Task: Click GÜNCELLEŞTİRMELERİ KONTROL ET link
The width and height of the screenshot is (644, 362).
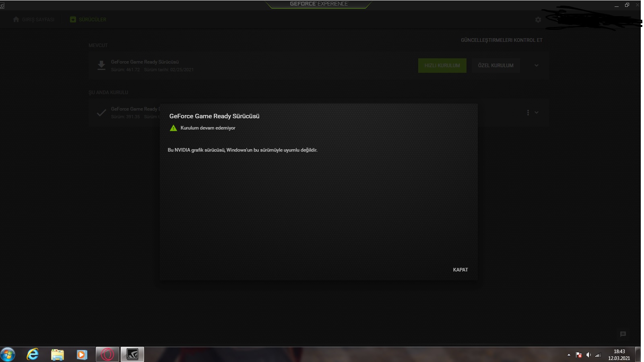Action: coord(502,40)
